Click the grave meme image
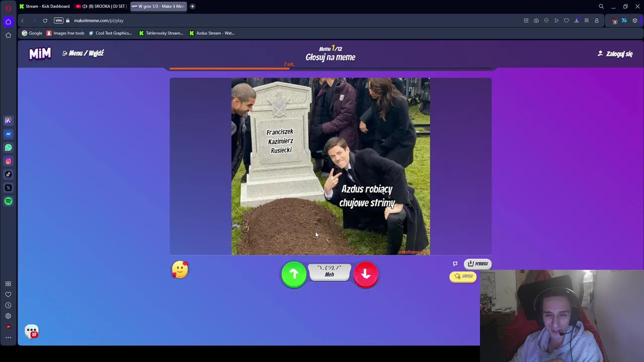The width and height of the screenshot is (644, 362). [x=331, y=166]
